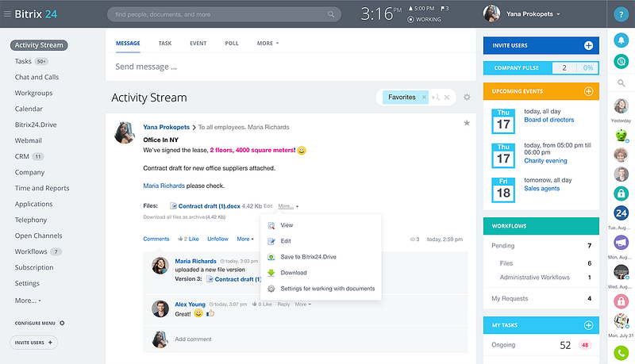Open Workflows in left menu
The image size is (635, 364).
[31, 251]
